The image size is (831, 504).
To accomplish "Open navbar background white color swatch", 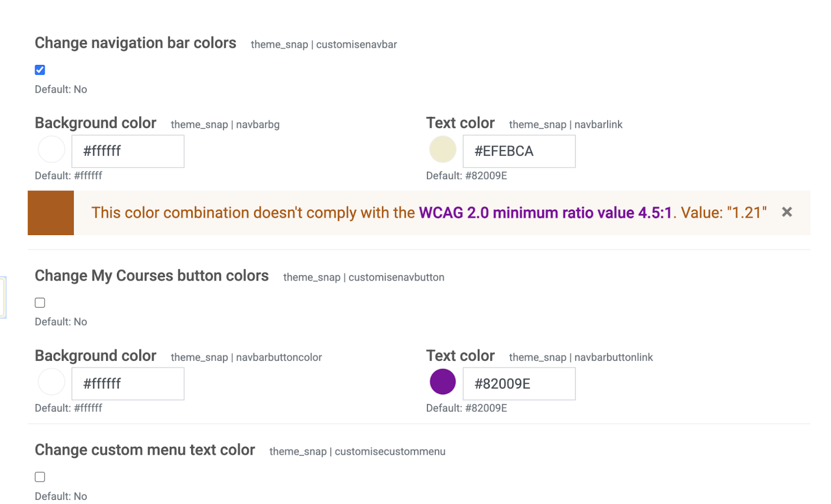I will [x=51, y=149].
